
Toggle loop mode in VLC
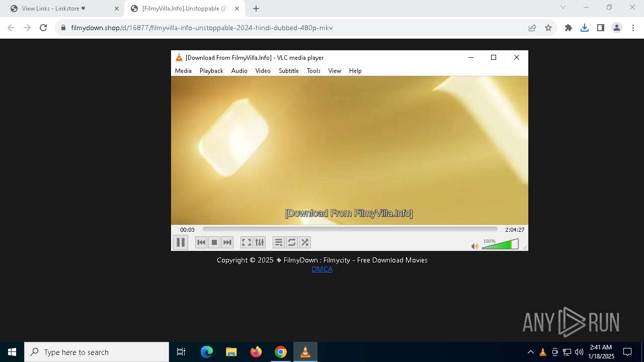coord(292,242)
